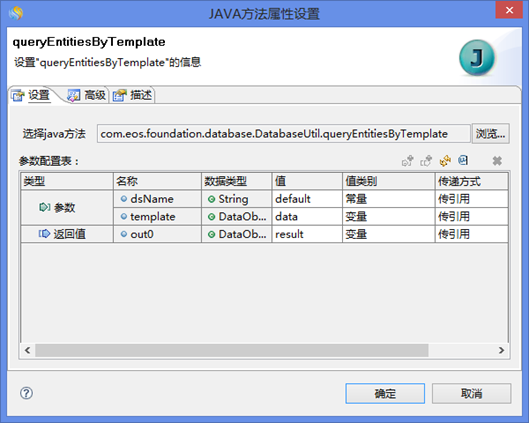Confirm with the 确定 button

[x=385, y=393]
